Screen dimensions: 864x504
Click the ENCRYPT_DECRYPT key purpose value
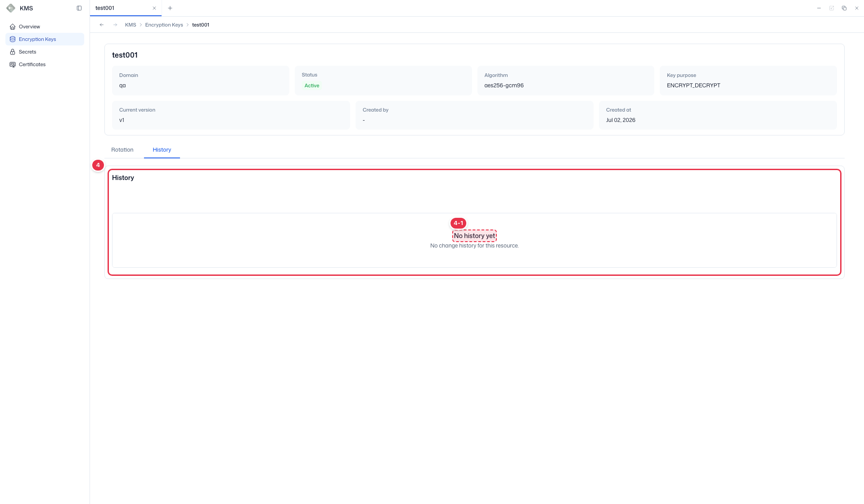pyautogui.click(x=693, y=85)
